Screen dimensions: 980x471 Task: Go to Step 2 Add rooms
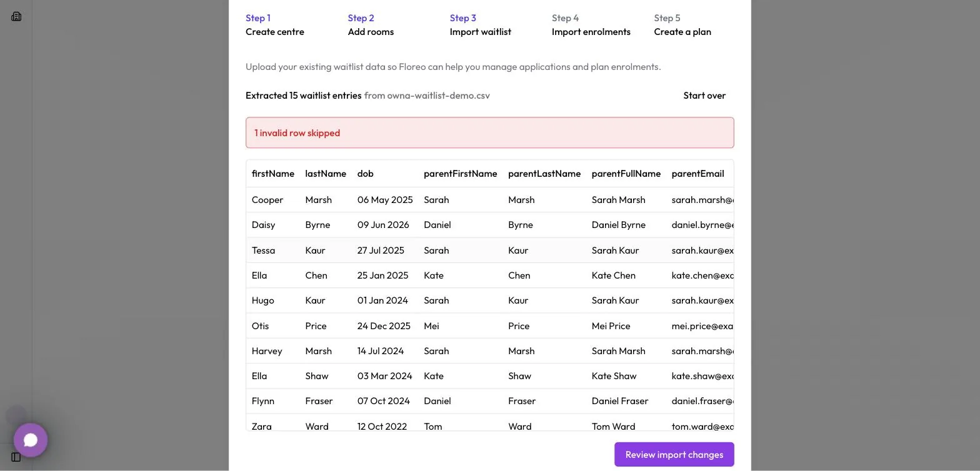click(x=371, y=25)
